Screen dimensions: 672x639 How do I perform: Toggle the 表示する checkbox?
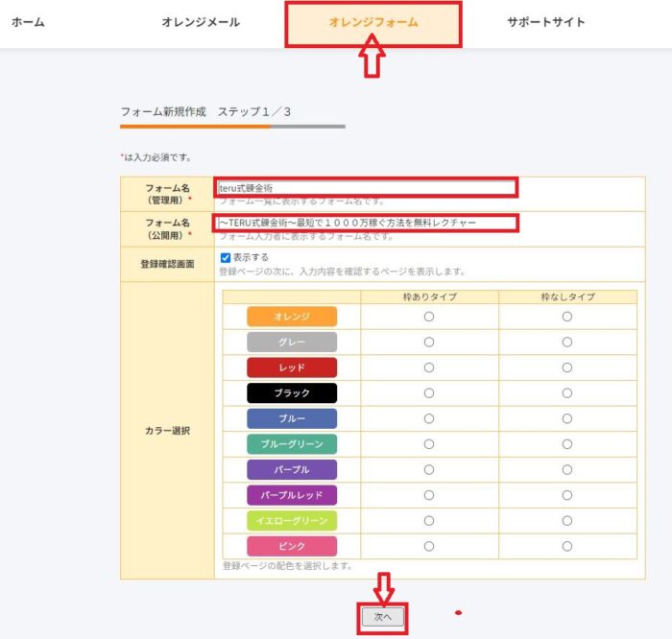point(226,257)
